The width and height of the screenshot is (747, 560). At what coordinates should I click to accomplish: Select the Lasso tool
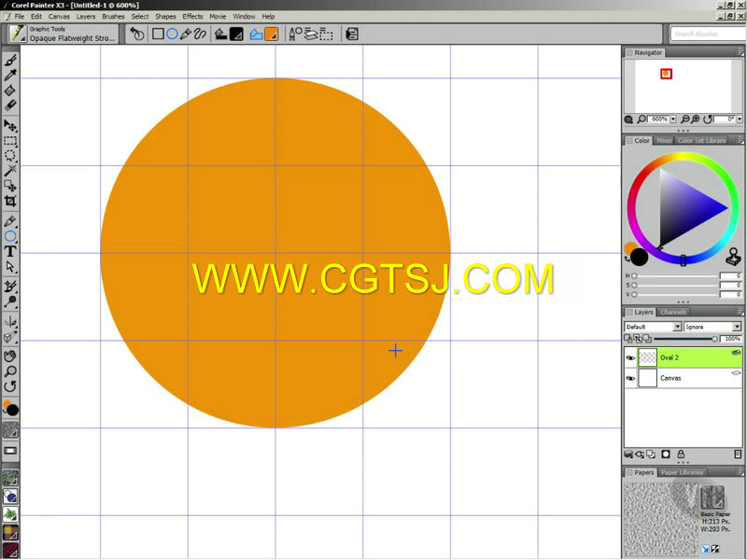click(10, 156)
